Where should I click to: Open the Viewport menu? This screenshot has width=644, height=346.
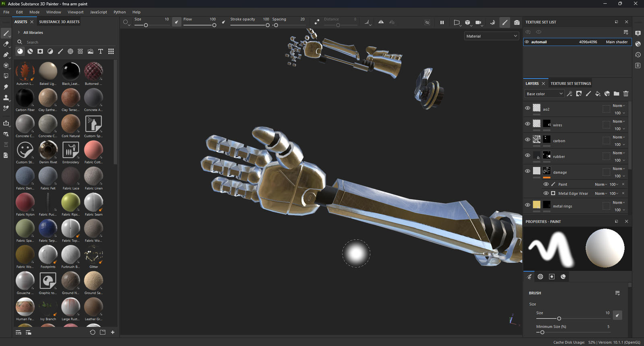pos(76,12)
